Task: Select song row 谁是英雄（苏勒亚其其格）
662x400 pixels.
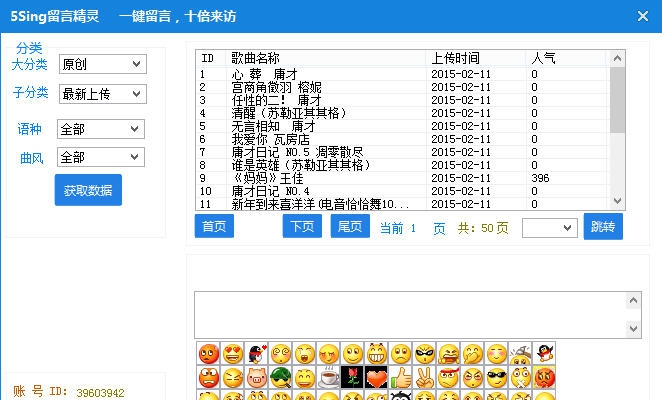Action: click(x=402, y=165)
